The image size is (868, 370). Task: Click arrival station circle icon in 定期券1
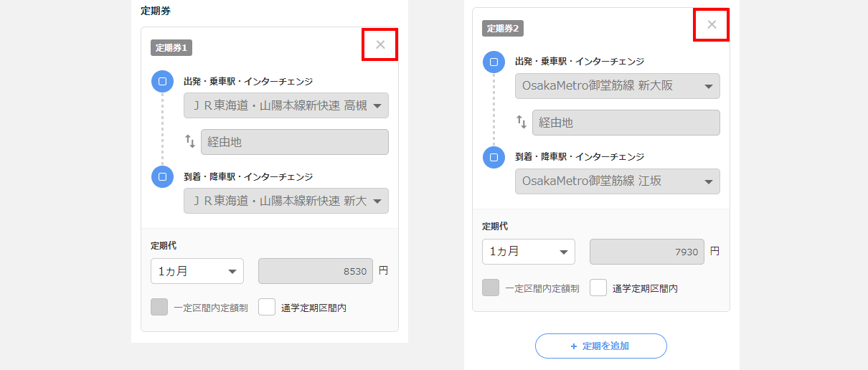tap(162, 176)
